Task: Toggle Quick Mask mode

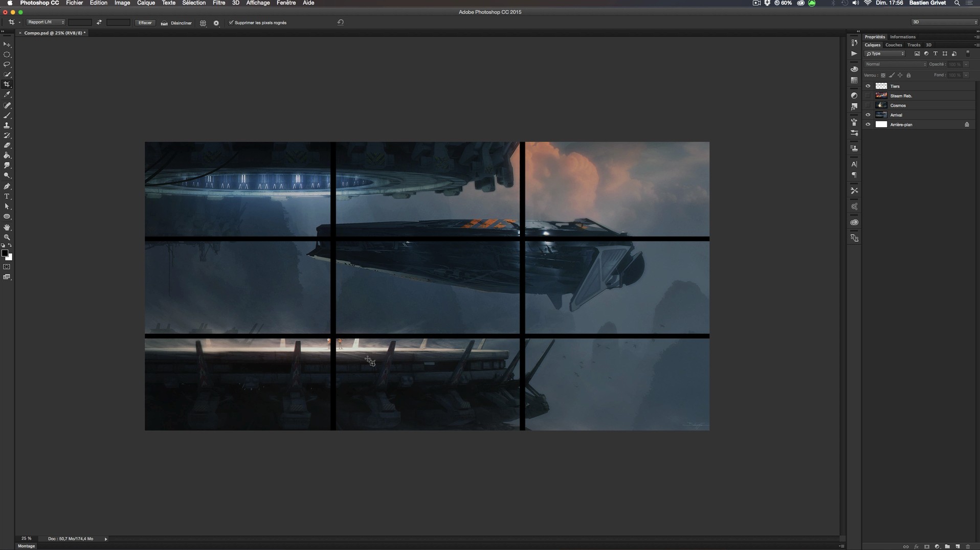Action: (7, 267)
